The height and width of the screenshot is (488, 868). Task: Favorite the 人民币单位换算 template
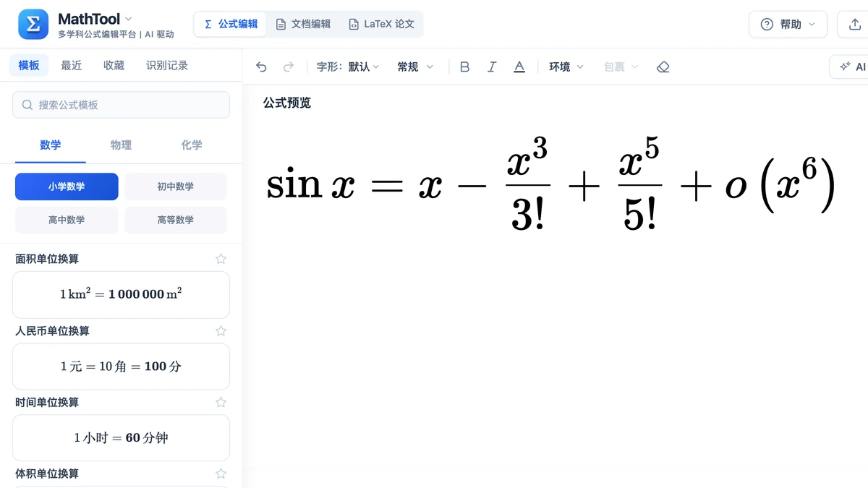point(221,331)
